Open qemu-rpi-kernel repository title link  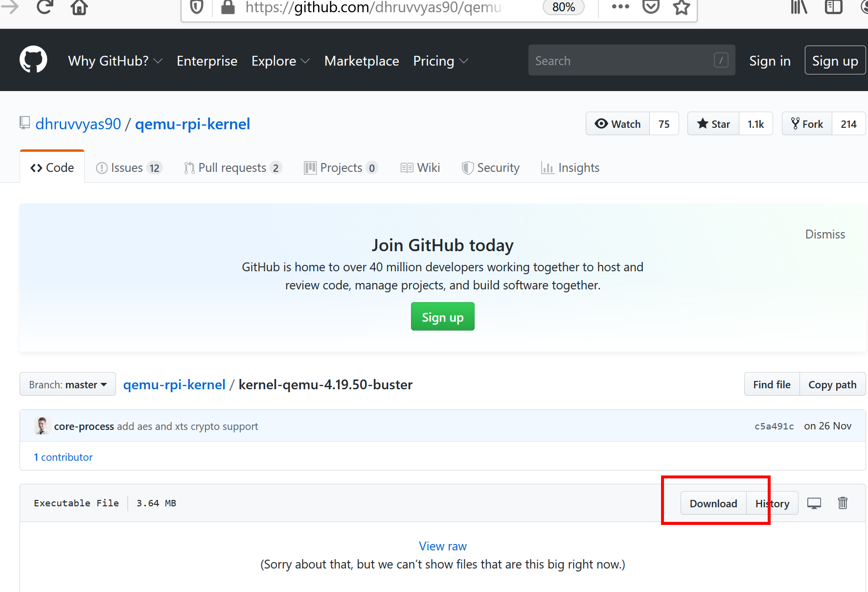192,124
